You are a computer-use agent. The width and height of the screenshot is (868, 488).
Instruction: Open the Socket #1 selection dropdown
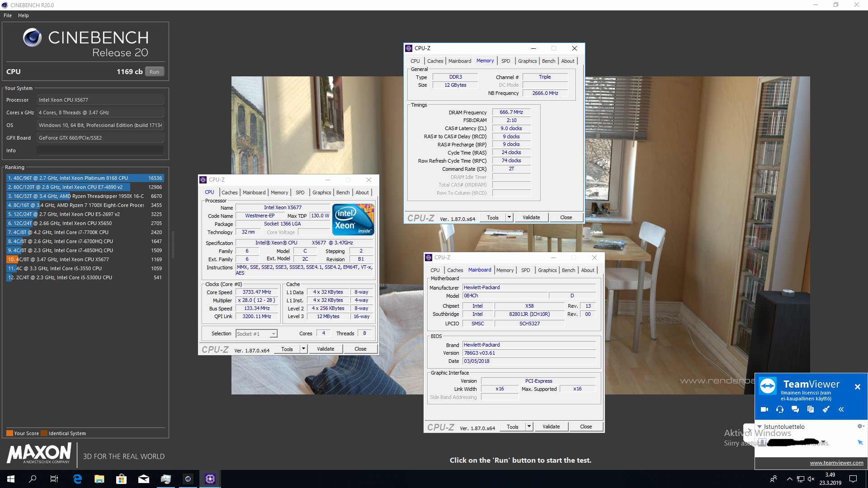[274, 334]
